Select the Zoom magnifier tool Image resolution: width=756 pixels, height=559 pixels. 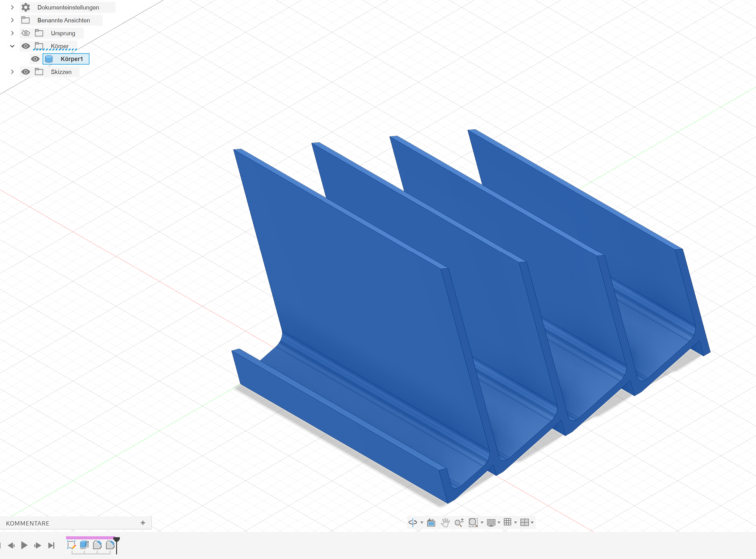pos(459,523)
